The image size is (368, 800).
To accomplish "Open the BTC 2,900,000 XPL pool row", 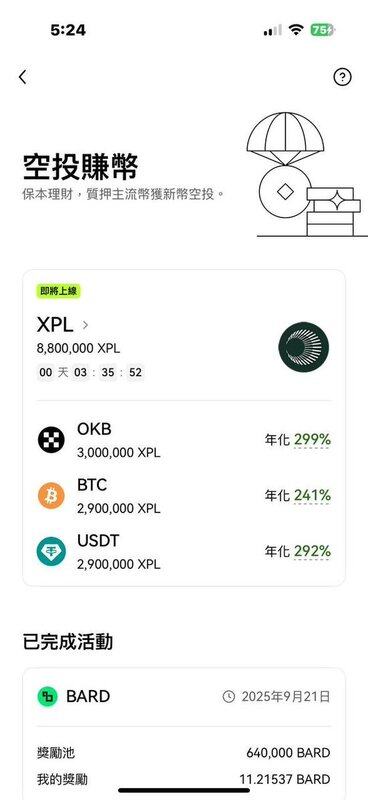I will click(184, 495).
